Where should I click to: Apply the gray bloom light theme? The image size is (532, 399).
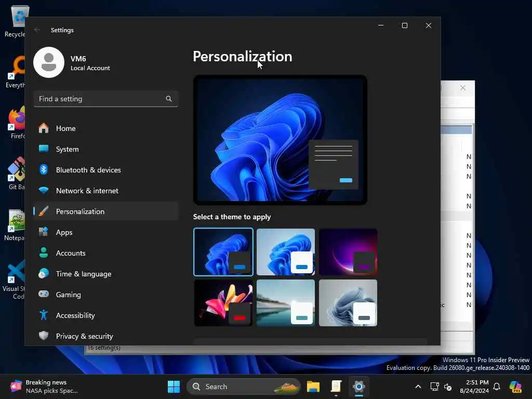click(348, 303)
